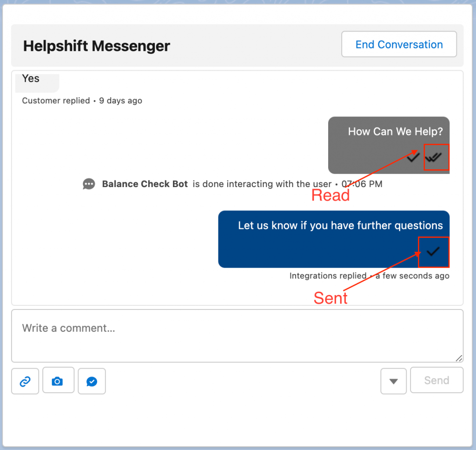Screen dimensions: 476x450
Task: Click the insert link icon button
Action: (25, 381)
